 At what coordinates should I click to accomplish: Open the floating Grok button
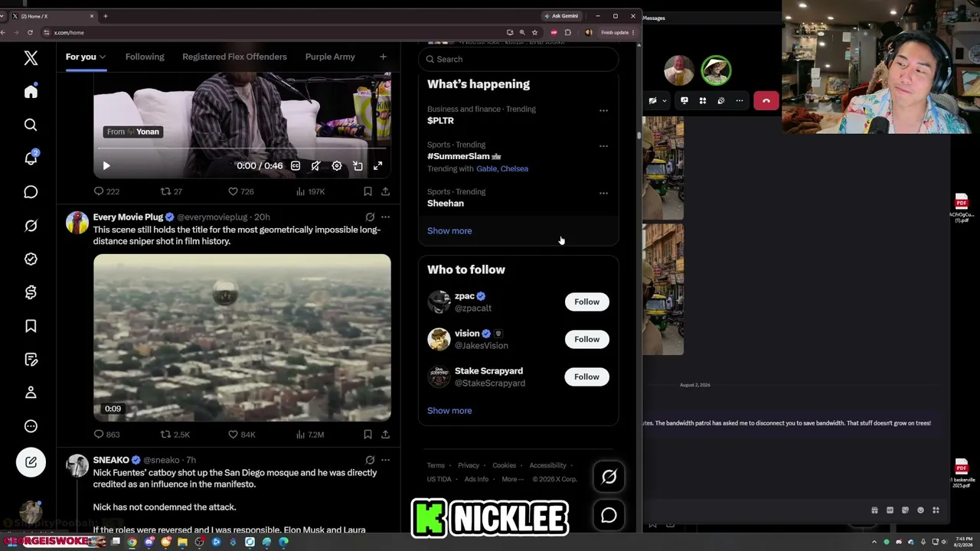(x=609, y=477)
